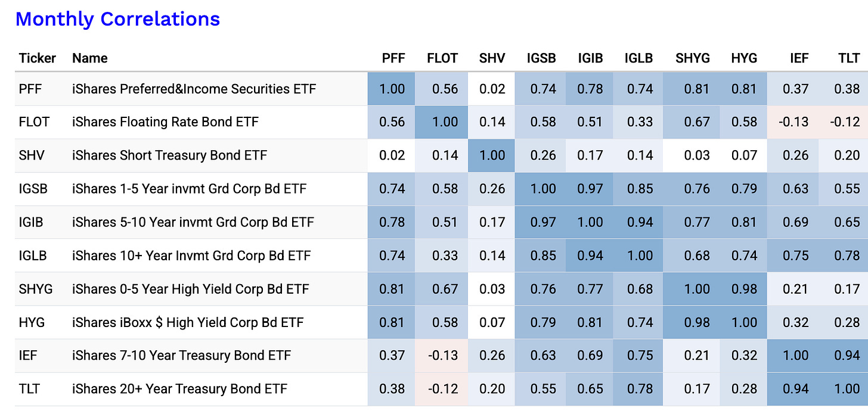The height and width of the screenshot is (411, 868).
Task: Click the TLT column header
Action: [849, 58]
